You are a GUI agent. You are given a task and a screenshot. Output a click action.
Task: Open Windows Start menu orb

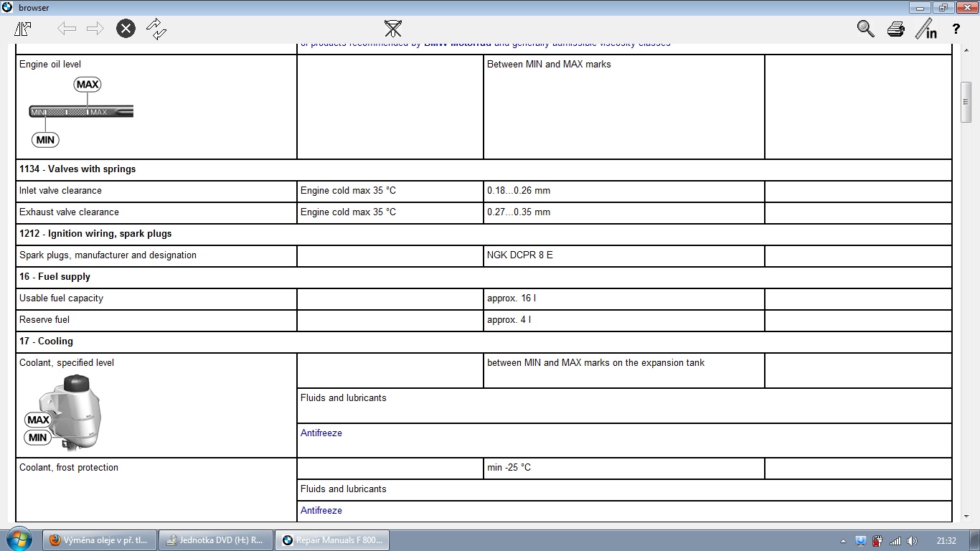[18, 540]
